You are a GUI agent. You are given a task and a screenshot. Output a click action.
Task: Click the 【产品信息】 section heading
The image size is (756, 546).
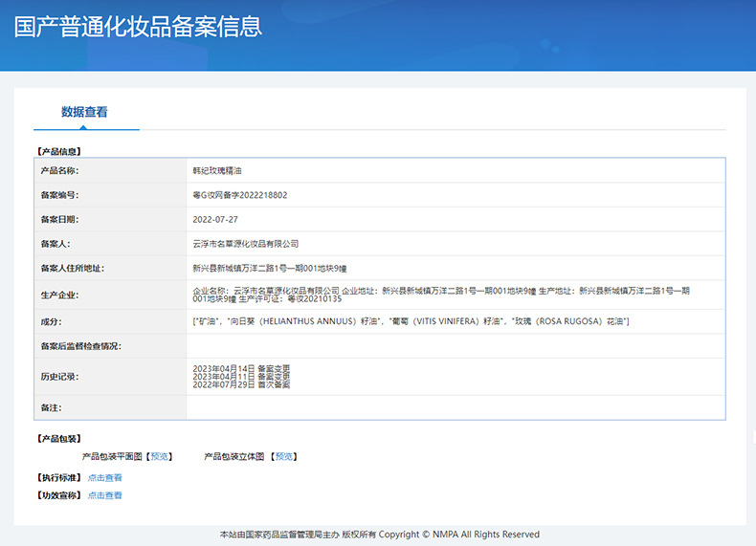point(59,151)
